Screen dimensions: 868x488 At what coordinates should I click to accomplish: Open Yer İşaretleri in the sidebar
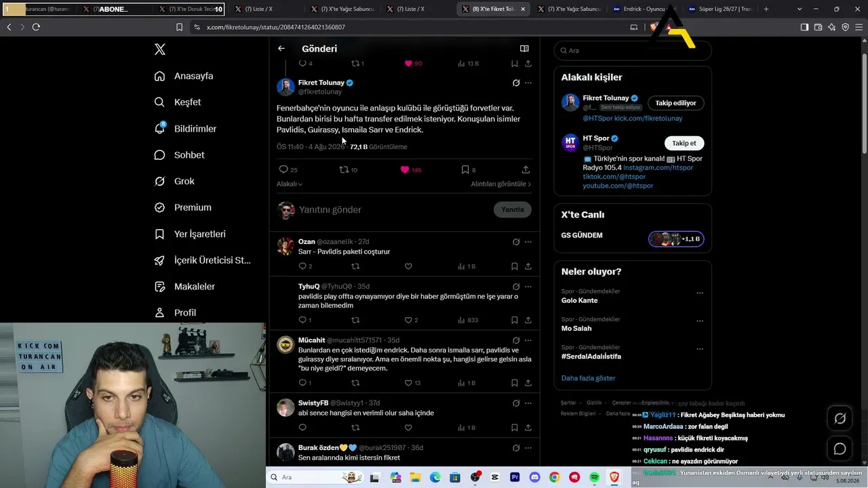(x=191, y=234)
